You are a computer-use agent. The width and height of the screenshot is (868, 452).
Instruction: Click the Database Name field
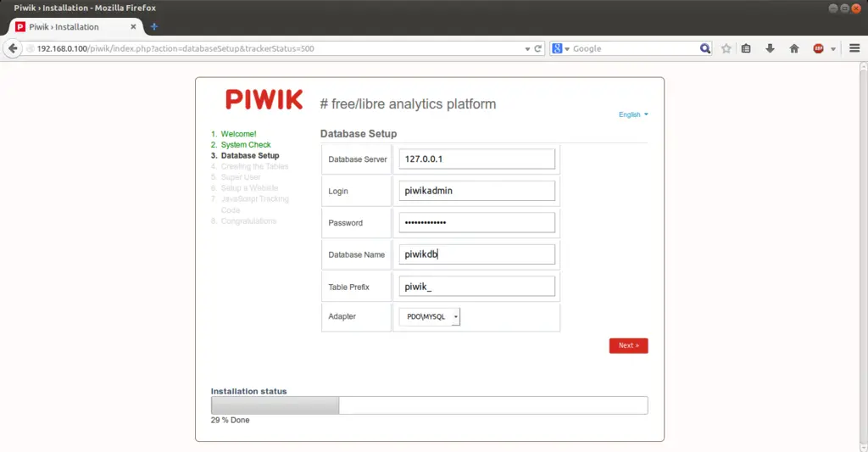point(476,254)
